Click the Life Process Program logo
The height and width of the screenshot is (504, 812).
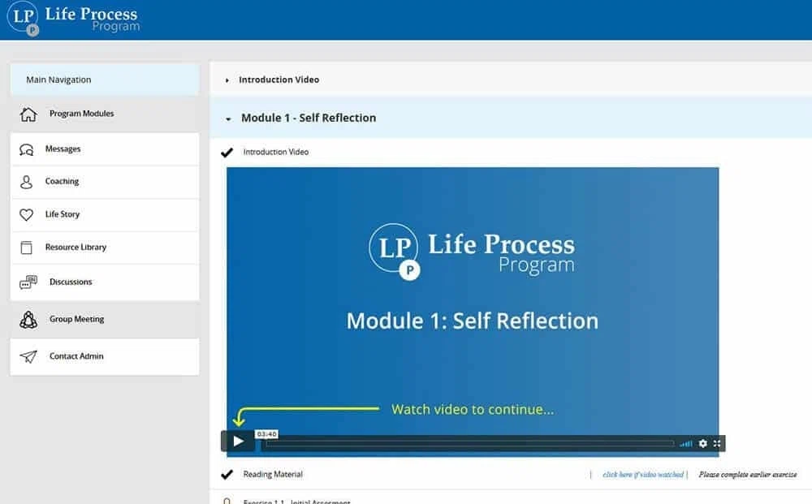(x=73, y=19)
